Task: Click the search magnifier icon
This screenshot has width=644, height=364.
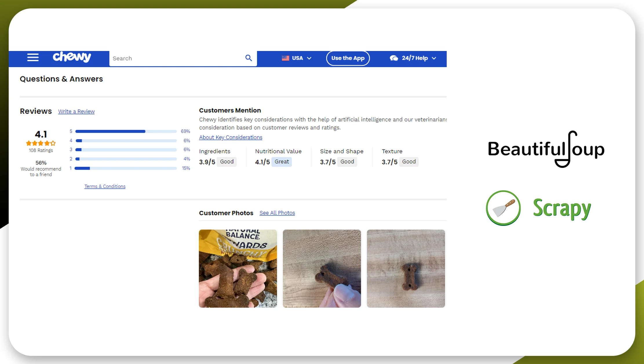Action: coord(249,58)
